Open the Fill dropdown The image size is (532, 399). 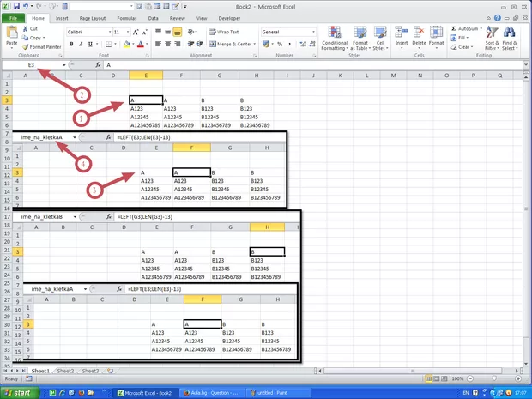click(460, 38)
